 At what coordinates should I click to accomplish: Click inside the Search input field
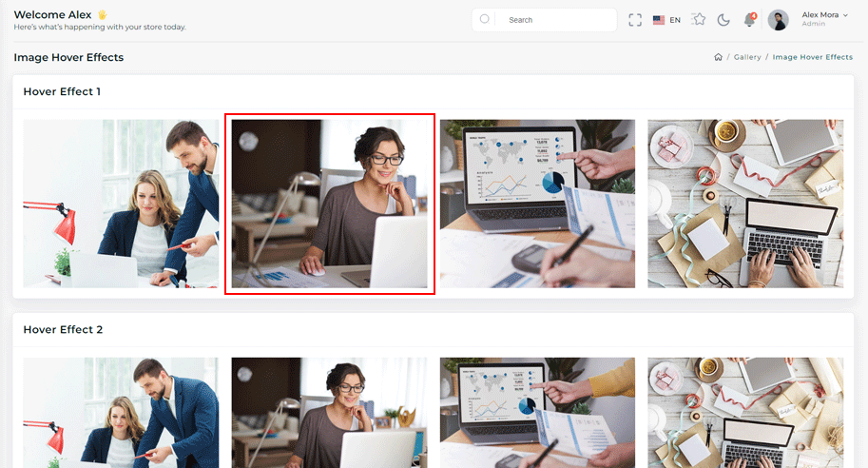(x=556, y=20)
